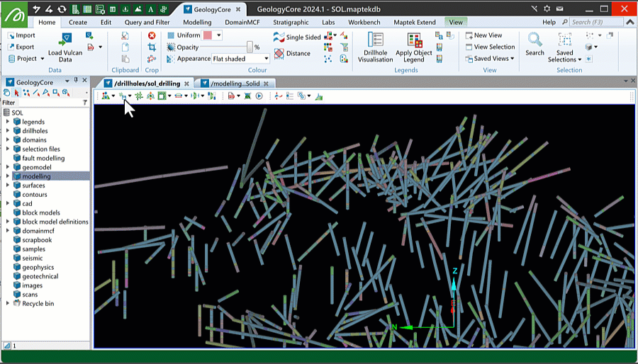Viewport: 638px width, 364px height.
Task: Expand the drillholes tree folder
Action: point(8,131)
